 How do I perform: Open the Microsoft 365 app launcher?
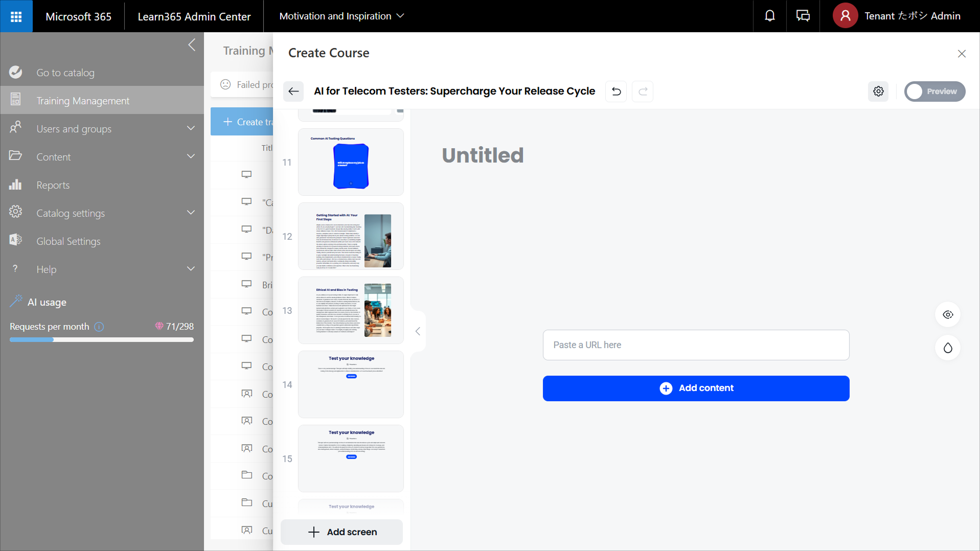coord(16,16)
